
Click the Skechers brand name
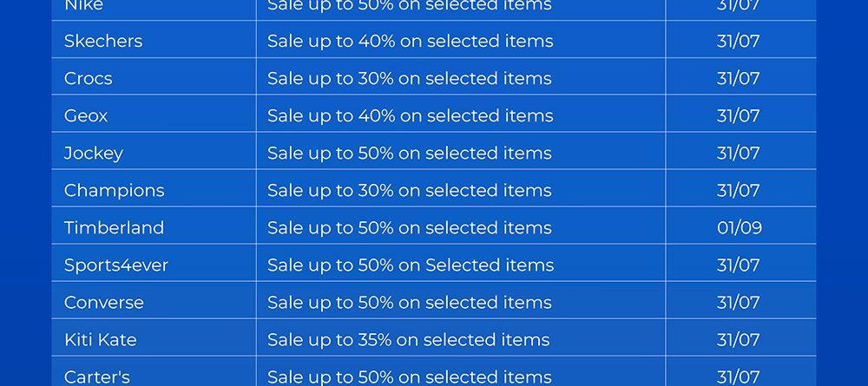click(x=103, y=41)
